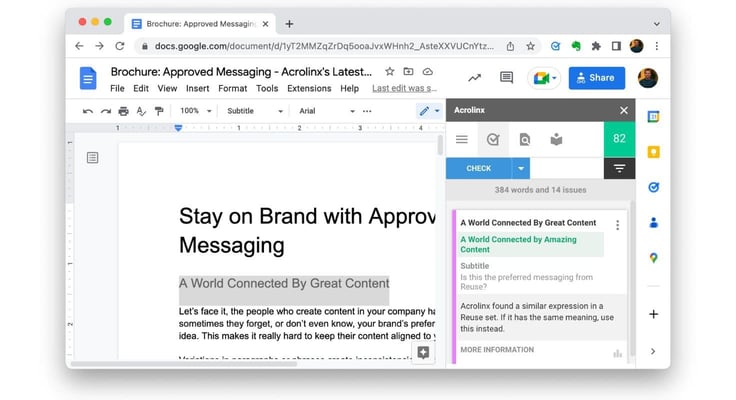Open Acrolinx reading guidance tab icon

556,139
